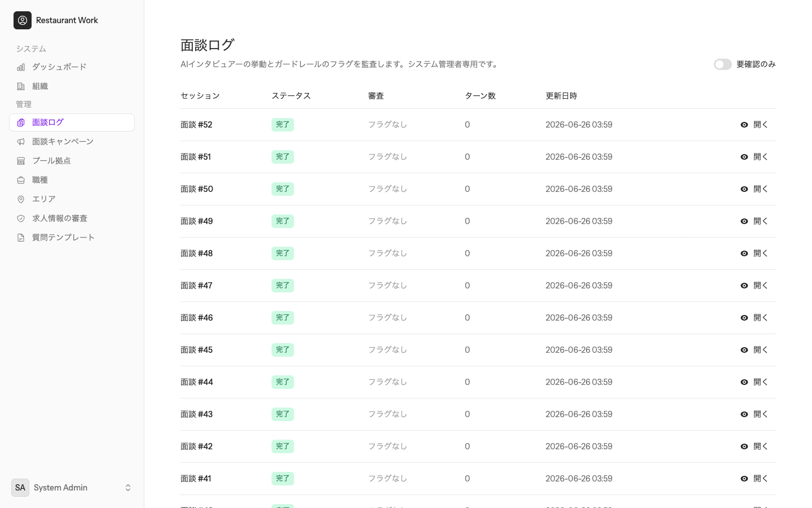
Task: Click eye icon in 面談 #43 row
Action: point(744,414)
